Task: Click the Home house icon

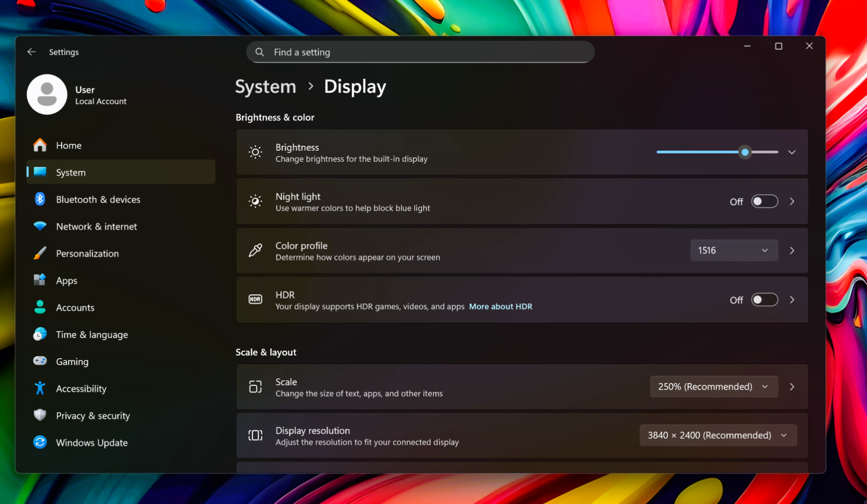Action: coord(40,145)
